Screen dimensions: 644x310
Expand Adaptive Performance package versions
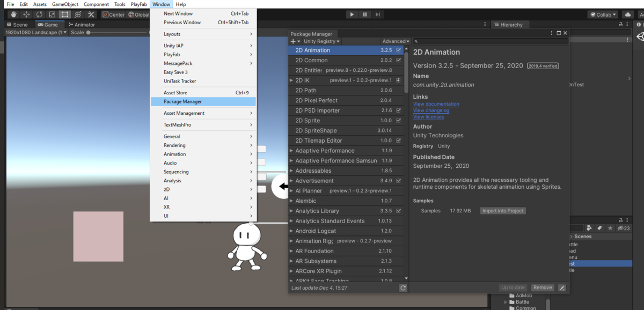tap(291, 151)
